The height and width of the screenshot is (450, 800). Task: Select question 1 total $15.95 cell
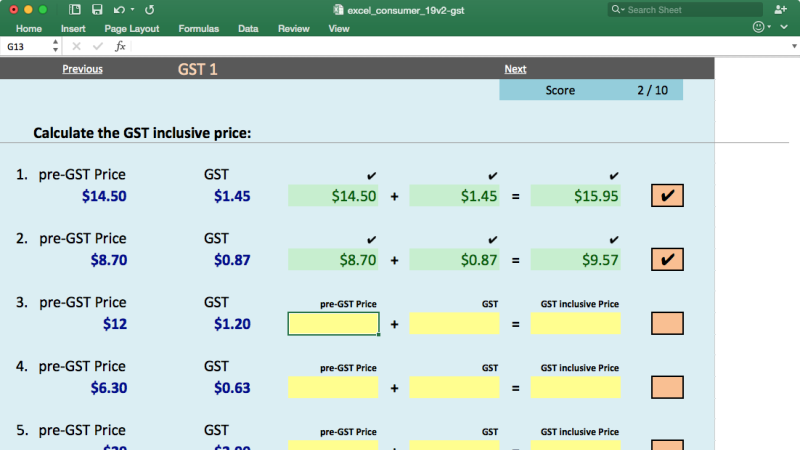(x=576, y=196)
